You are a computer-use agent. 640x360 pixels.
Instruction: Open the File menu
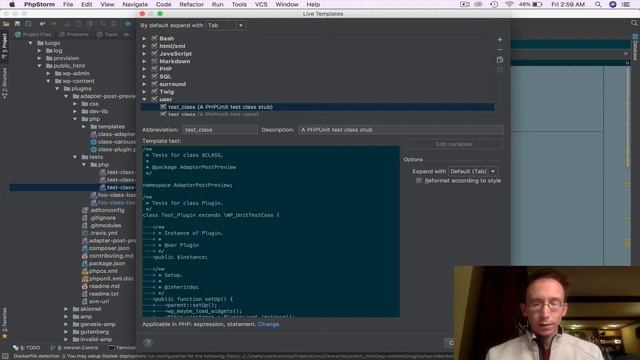click(x=68, y=4)
